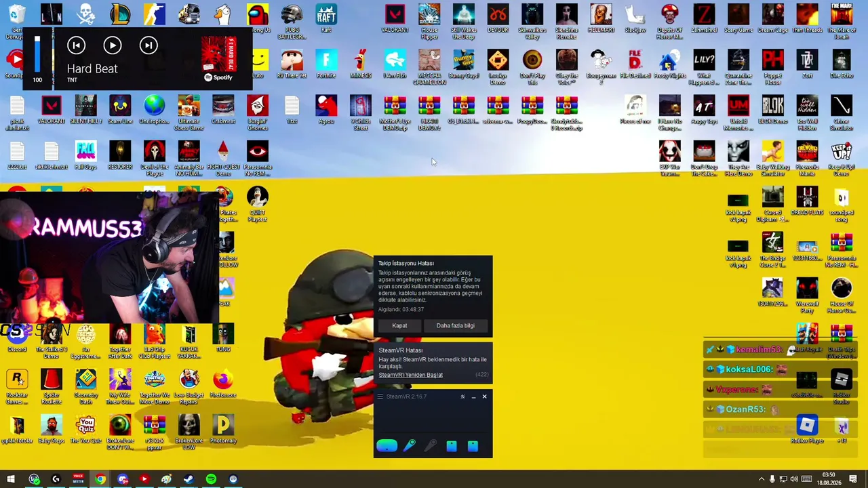Open the BLOK Demo desktop icon

coord(772,109)
